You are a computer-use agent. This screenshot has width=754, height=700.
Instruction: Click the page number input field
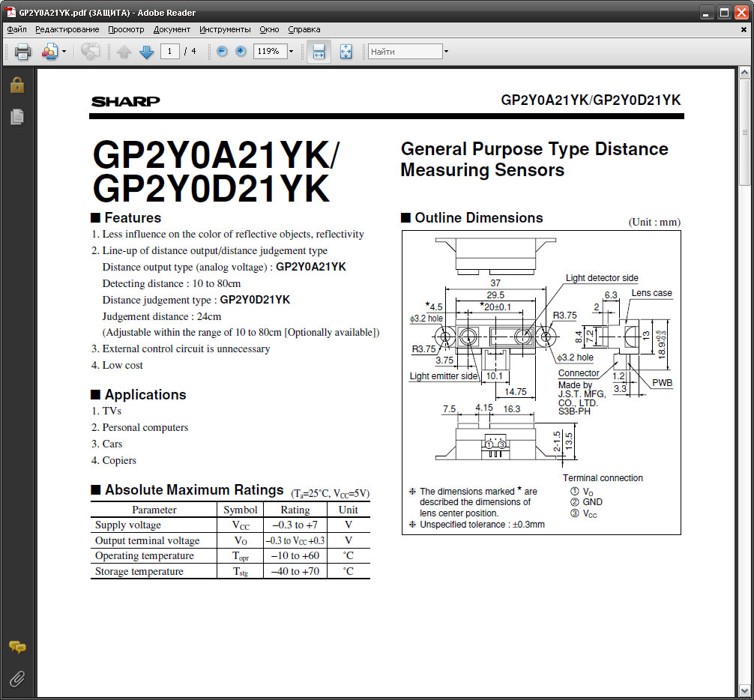[169, 52]
